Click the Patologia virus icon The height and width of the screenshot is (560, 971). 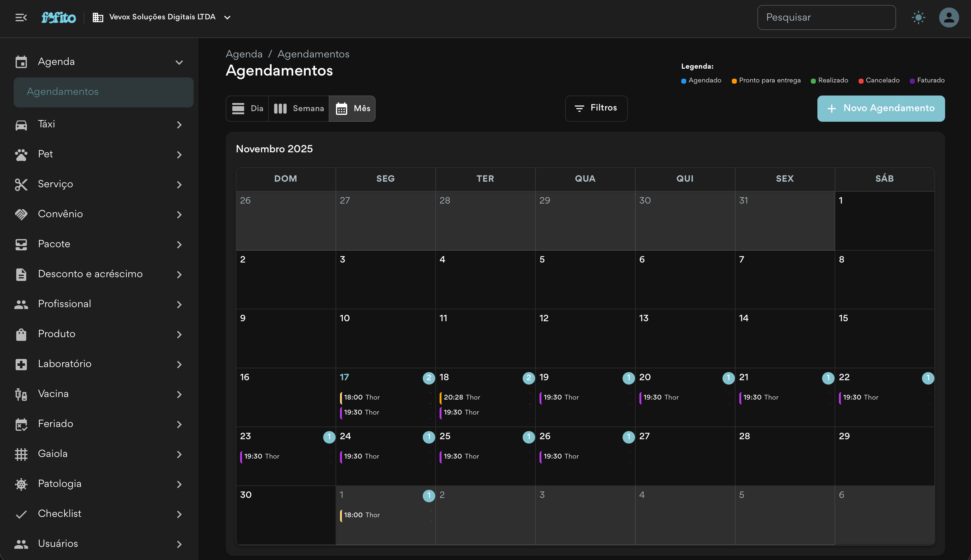point(21,484)
